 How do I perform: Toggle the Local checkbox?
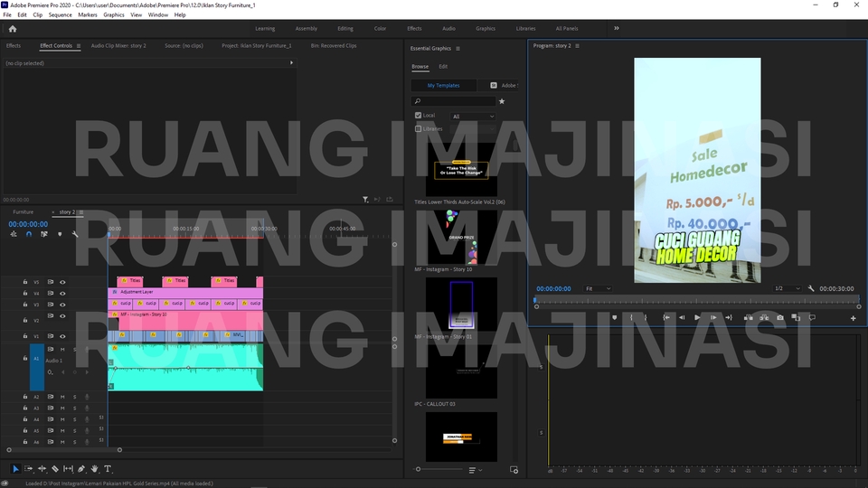click(418, 115)
